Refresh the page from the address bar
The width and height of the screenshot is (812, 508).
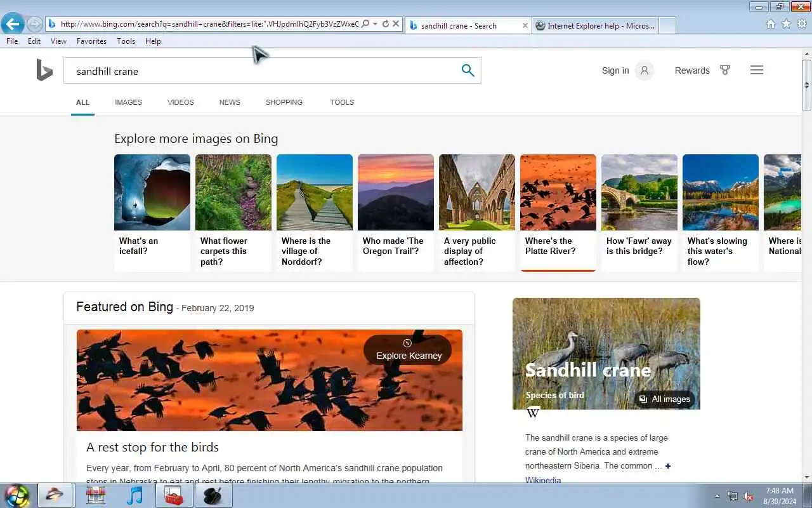tap(385, 24)
